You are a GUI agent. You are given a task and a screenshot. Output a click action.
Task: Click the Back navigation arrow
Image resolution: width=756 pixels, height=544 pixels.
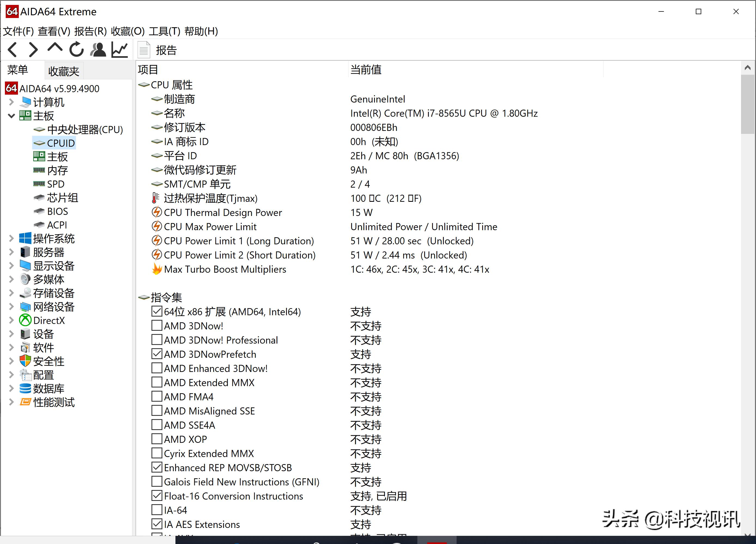[12, 49]
